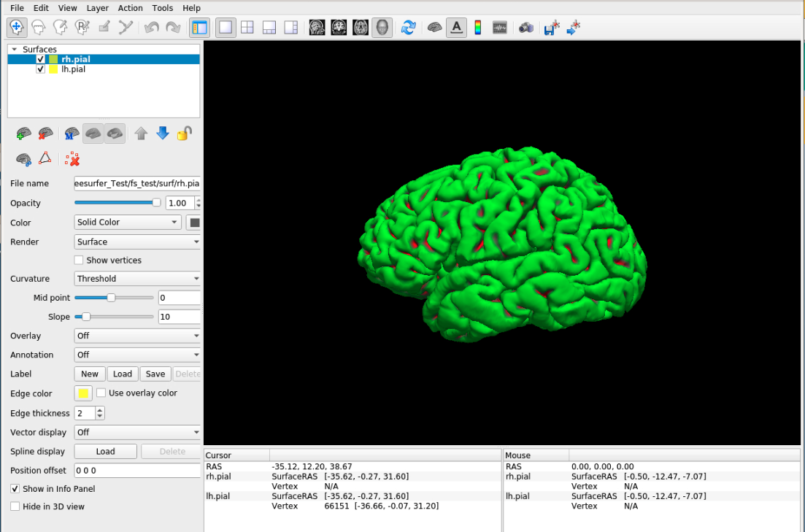Open the Layer menu

click(97, 8)
